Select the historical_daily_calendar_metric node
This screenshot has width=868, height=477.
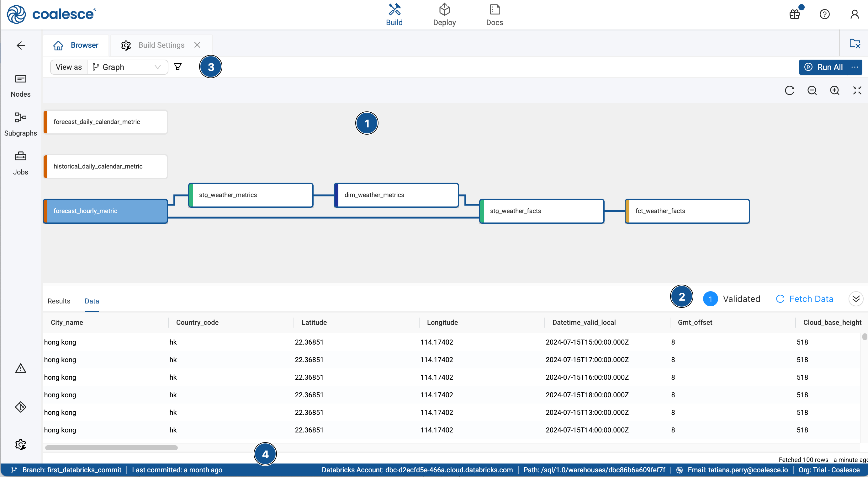point(105,166)
